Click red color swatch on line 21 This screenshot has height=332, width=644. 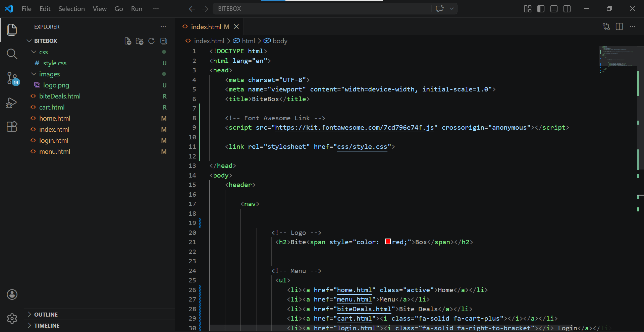point(388,242)
